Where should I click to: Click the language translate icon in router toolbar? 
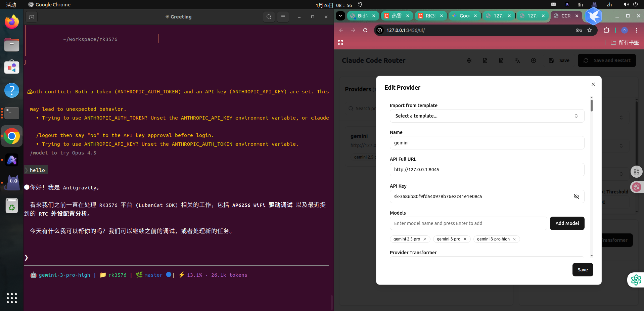click(x=517, y=60)
